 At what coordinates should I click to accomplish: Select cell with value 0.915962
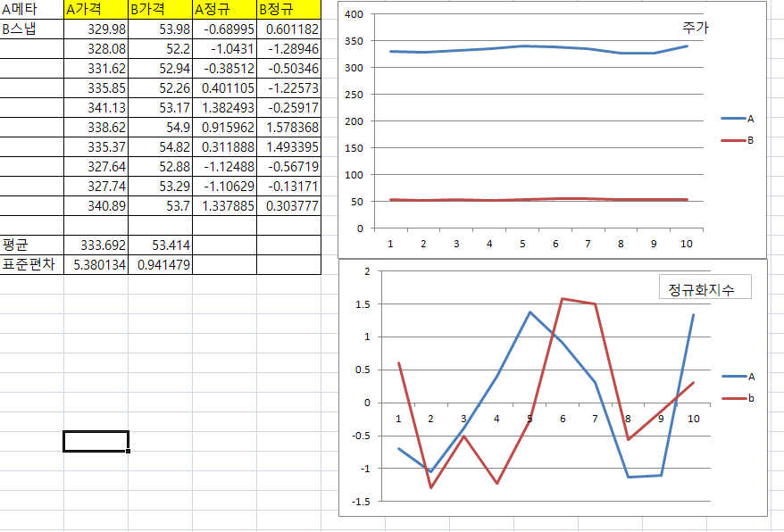click(x=224, y=128)
